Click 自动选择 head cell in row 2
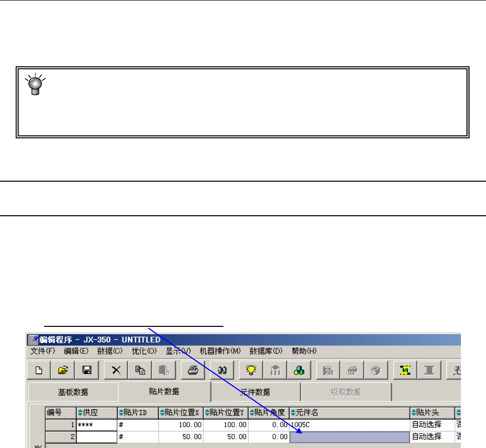 [x=432, y=437]
